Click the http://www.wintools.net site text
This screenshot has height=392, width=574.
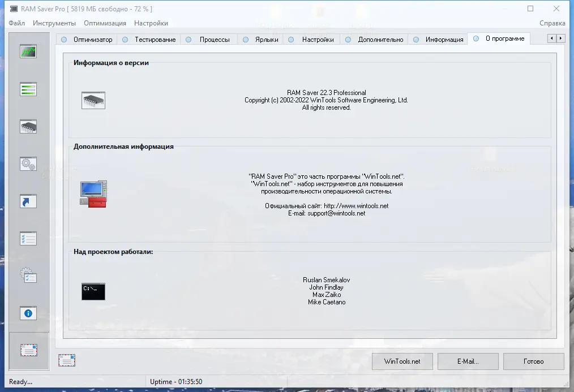pos(356,206)
